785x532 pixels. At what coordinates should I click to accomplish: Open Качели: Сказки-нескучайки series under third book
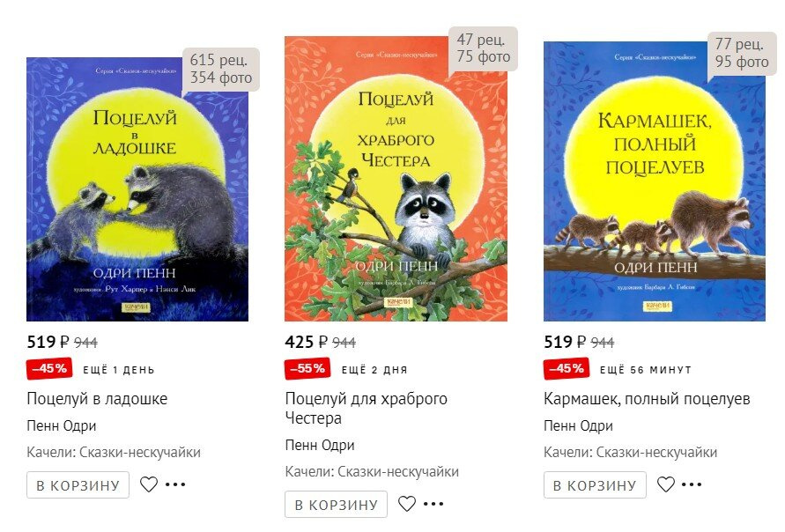point(630,453)
